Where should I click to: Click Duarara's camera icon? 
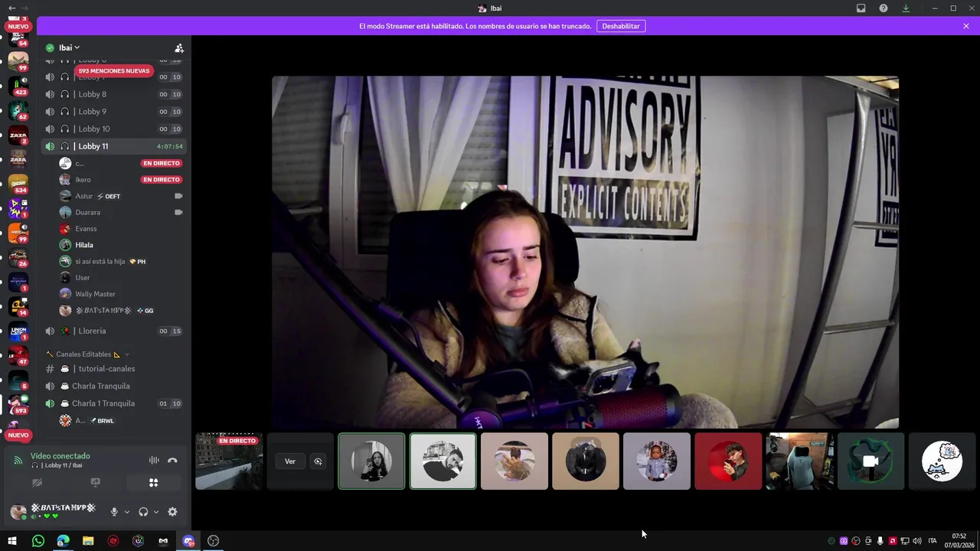(x=178, y=213)
